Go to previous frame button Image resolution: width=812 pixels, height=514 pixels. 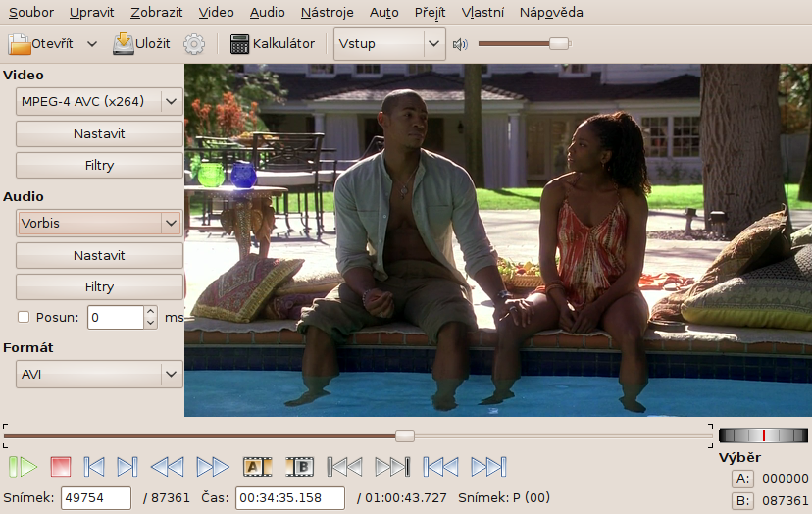[x=94, y=467]
